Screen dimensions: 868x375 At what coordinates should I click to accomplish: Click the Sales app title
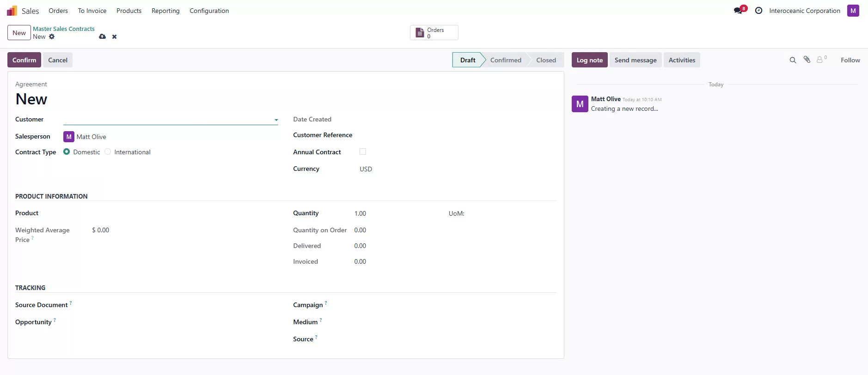click(30, 11)
